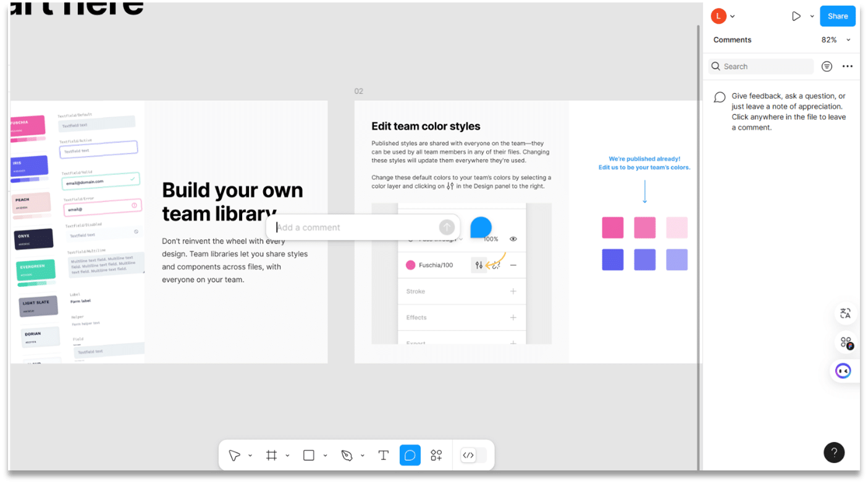Click the Present play icon
868x484 pixels.
pyautogui.click(x=796, y=17)
